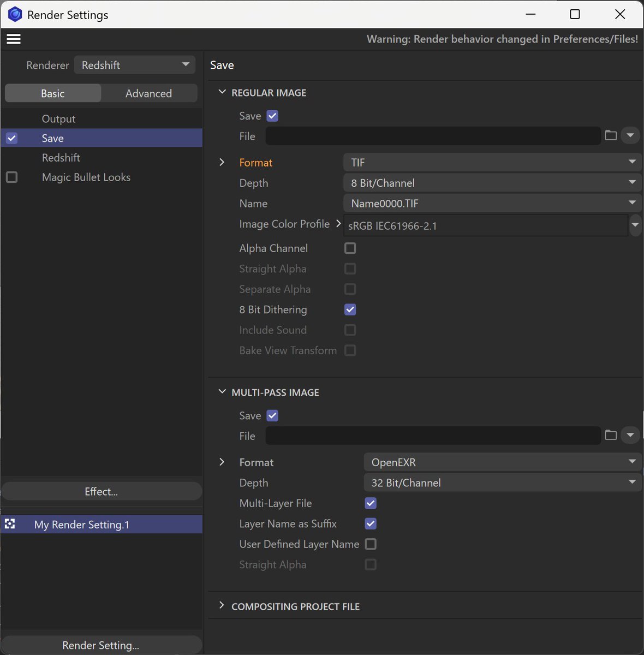This screenshot has height=655, width=644.
Task: Click the Save panel heading
Action: [222, 65]
